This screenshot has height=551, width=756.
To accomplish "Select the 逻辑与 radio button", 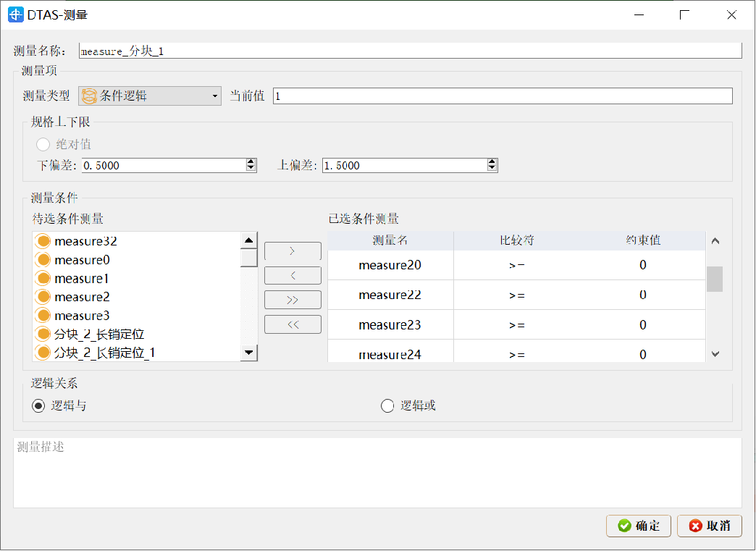I will click(38, 406).
